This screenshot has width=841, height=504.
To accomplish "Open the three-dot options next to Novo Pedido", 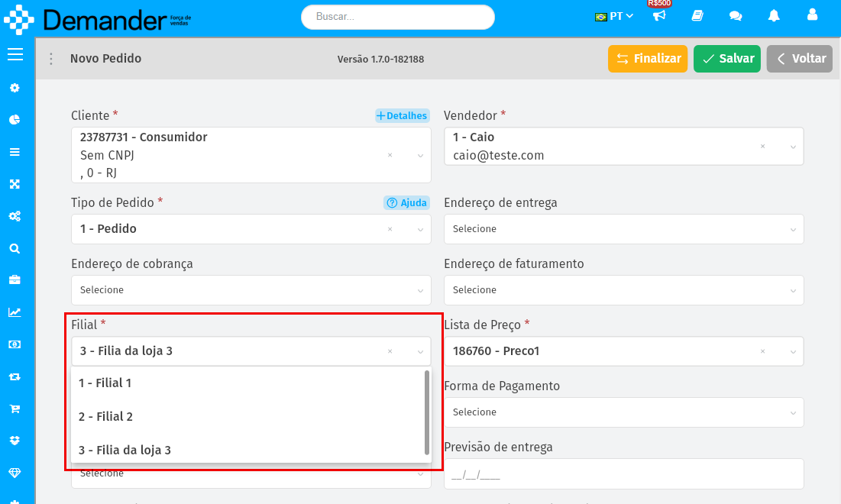I will 51,59.
